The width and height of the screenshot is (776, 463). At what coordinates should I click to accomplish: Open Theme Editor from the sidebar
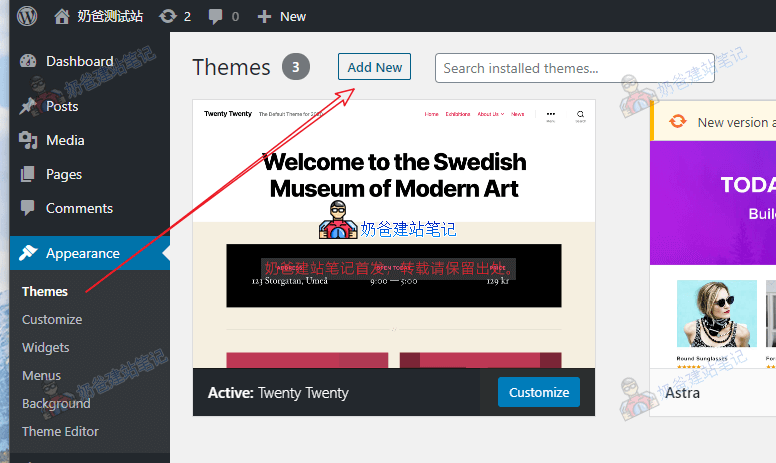60,431
